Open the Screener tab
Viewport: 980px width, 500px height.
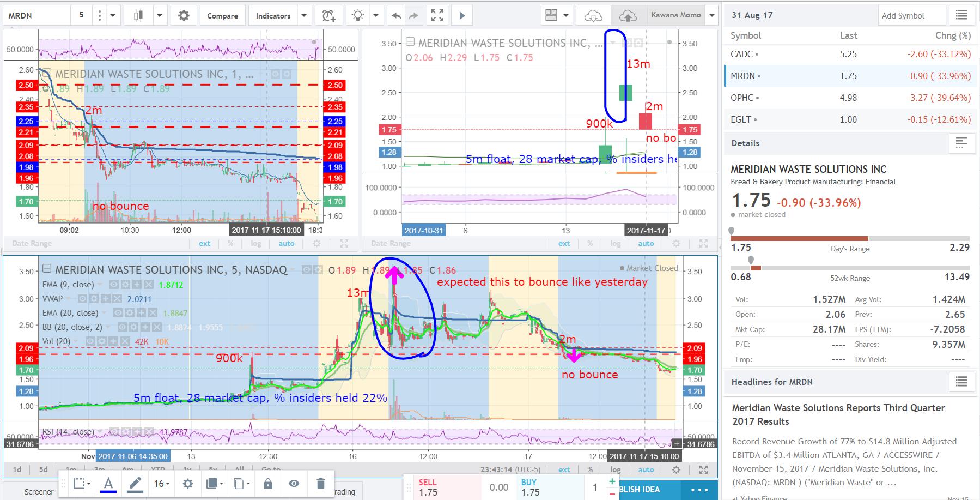(39, 492)
